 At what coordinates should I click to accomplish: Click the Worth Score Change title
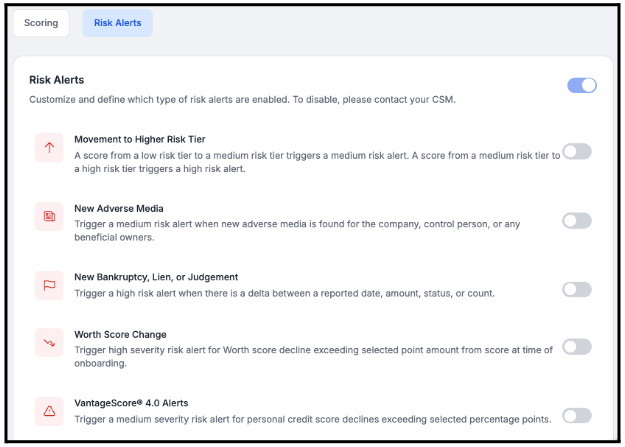pos(120,334)
